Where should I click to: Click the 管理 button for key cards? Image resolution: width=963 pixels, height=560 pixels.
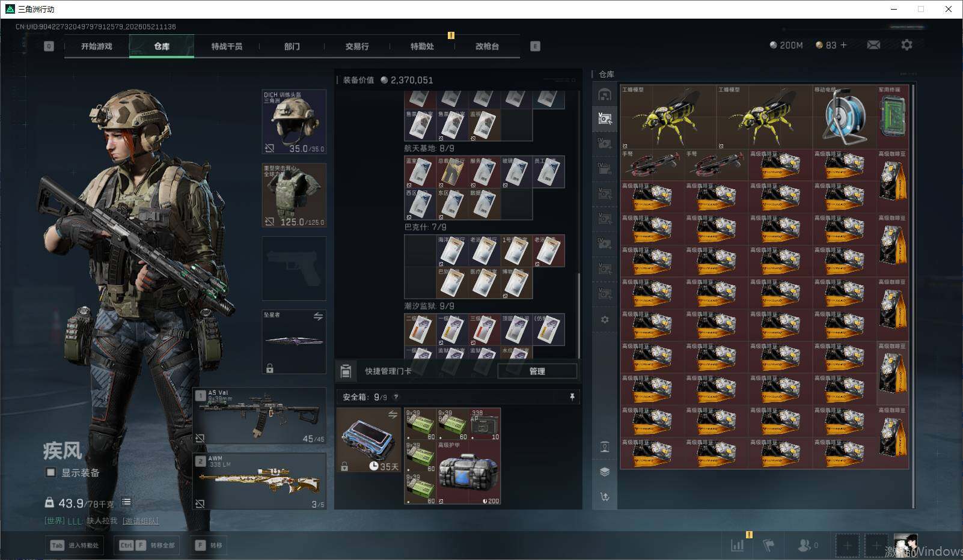point(537,371)
